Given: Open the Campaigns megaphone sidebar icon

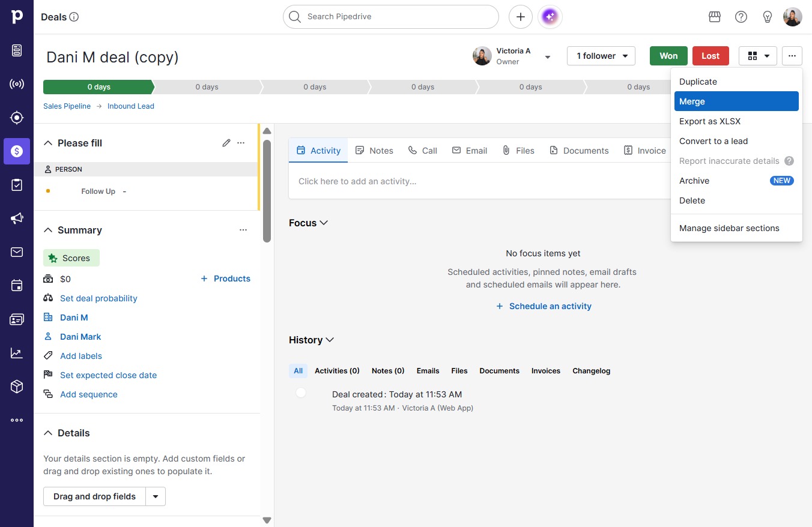Looking at the screenshot, I should 17,218.
